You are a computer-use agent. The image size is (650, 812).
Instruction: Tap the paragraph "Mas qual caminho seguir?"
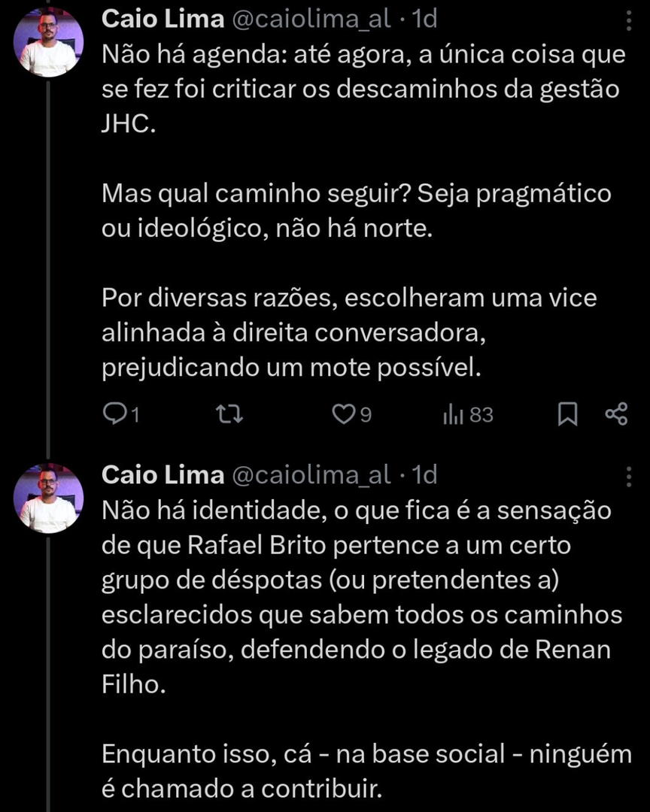point(356,211)
